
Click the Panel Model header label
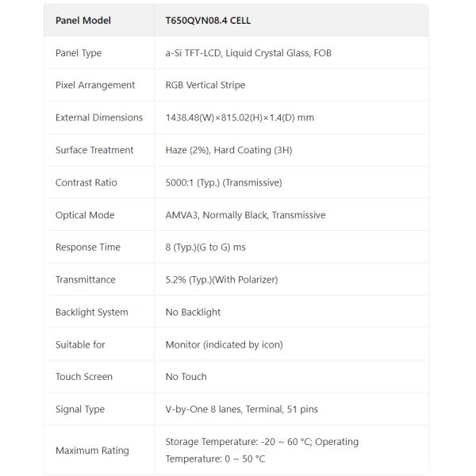pos(83,21)
